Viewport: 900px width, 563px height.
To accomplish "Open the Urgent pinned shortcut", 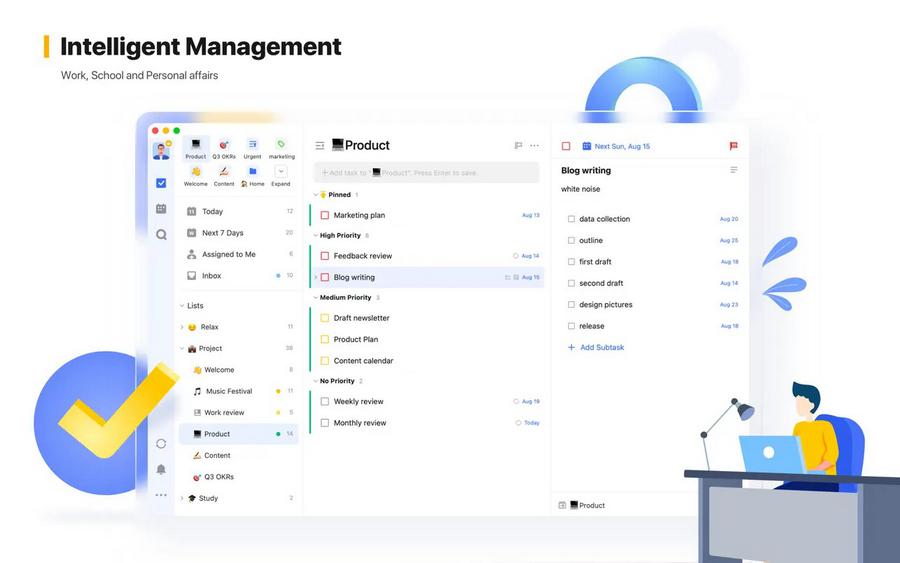I will 253,149.
